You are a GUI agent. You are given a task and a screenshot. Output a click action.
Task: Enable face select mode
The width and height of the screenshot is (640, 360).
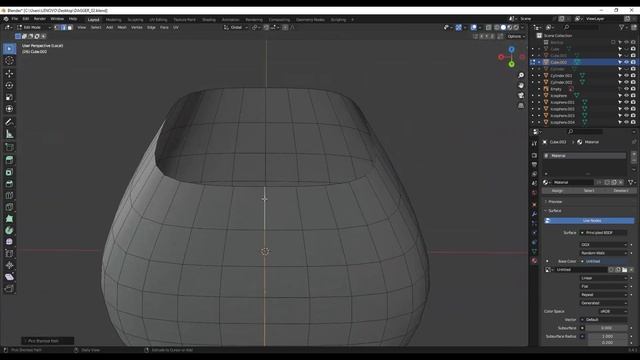click(70, 27)
